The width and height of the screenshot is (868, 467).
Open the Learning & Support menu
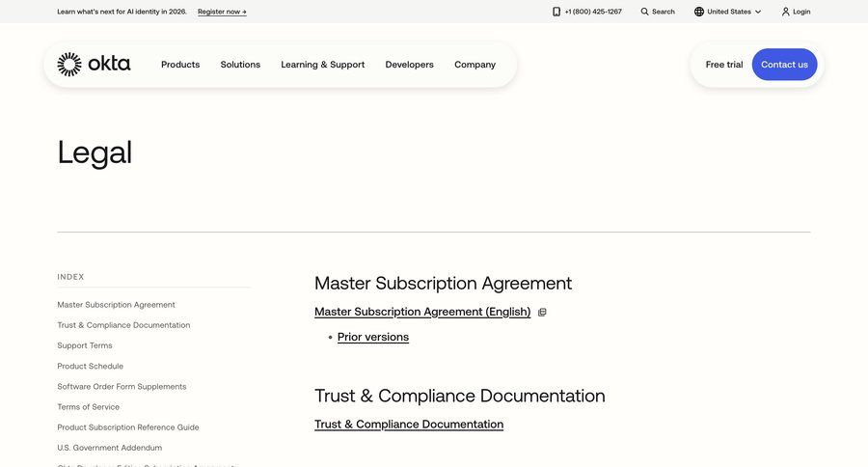[323, 65]
